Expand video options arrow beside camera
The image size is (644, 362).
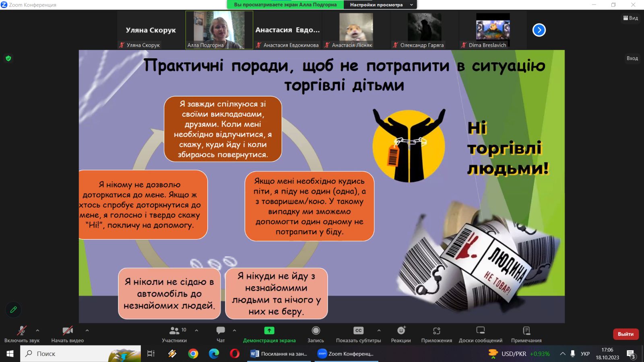coord(87,331)
